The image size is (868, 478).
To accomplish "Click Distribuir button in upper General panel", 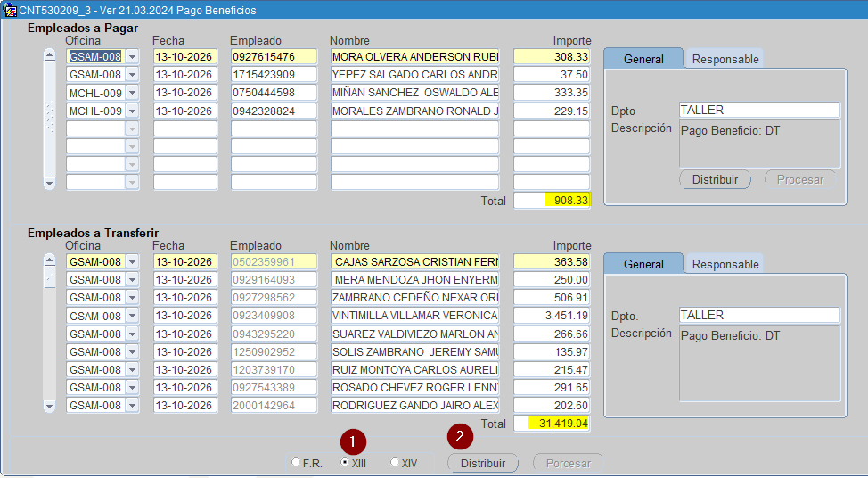I will [x=715, y=179].
